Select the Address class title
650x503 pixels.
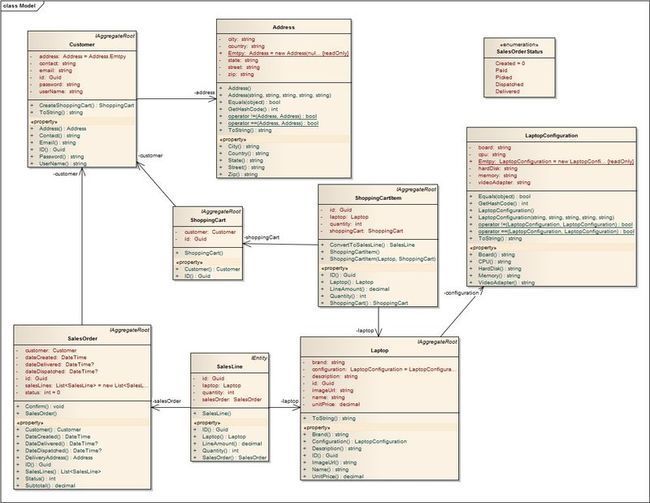point(284,27)
